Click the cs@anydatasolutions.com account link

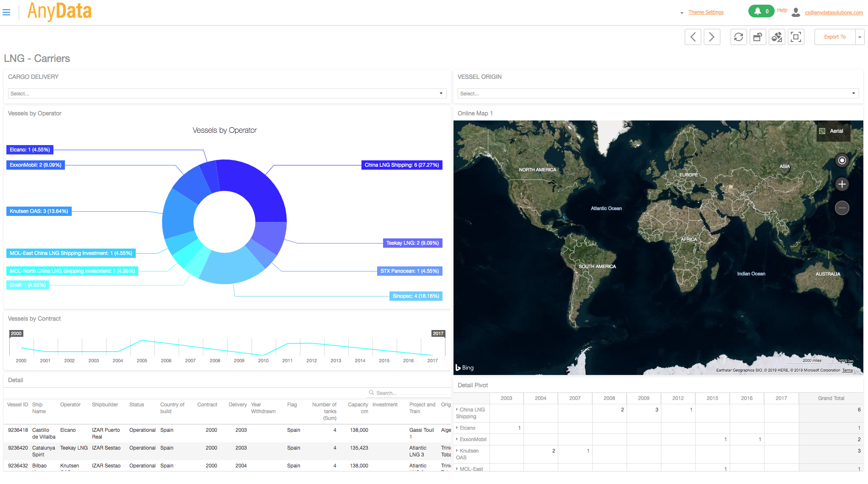click(834, 13)
